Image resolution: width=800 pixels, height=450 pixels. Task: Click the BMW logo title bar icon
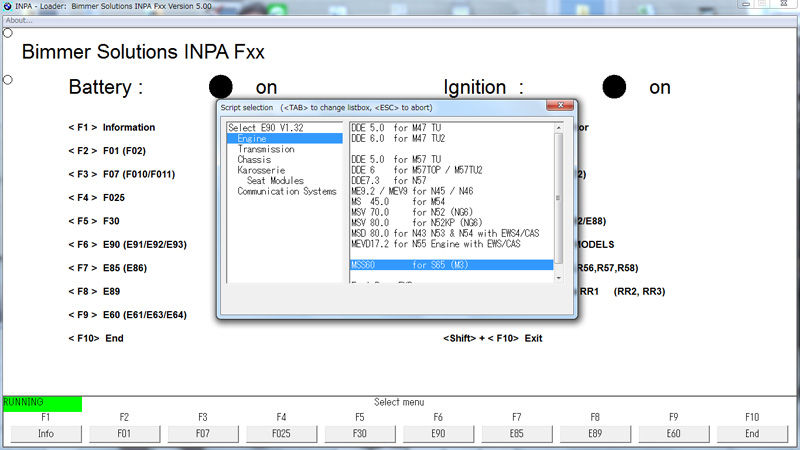pyautogui.click(x=7, y=6)
